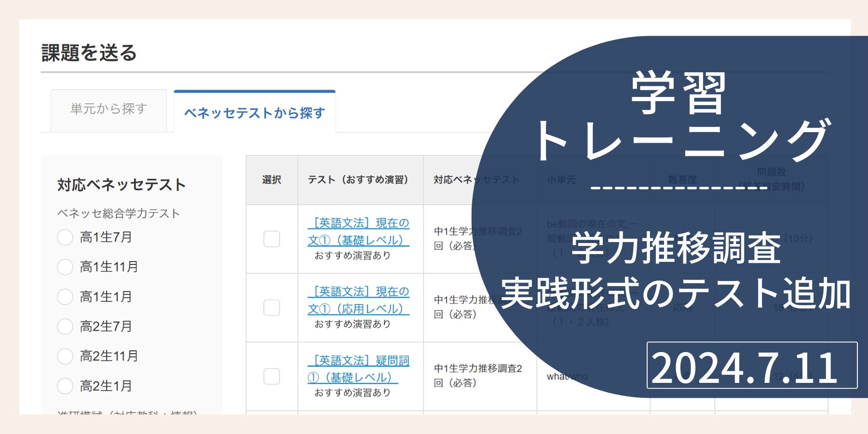Pick the 高2生1月 radio button

point(65,386)
